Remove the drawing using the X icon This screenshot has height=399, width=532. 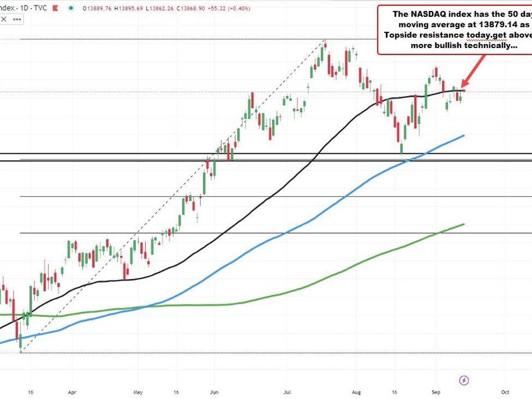(4, 19)
